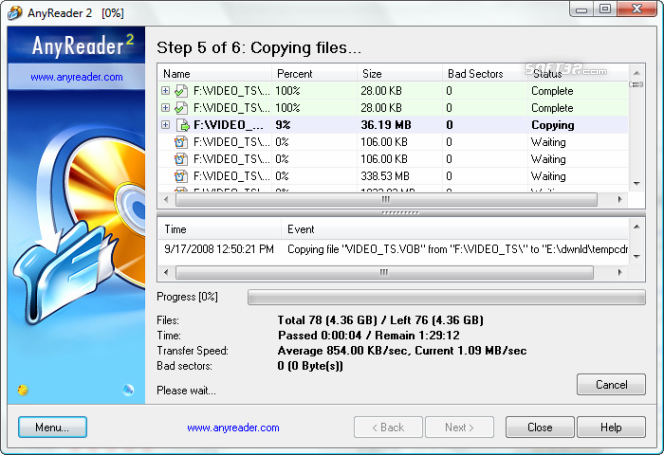Viewport: 664px width, 455px height.
Task: Sort the file list by the Percent column
Action: tap(315, 74)
